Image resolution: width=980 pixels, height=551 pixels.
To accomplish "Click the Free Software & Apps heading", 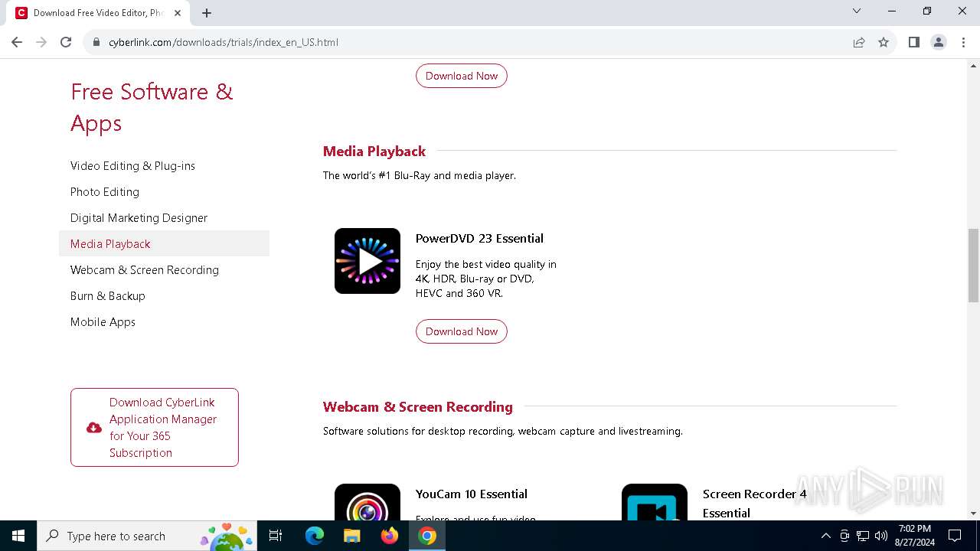I will (152, 107).
